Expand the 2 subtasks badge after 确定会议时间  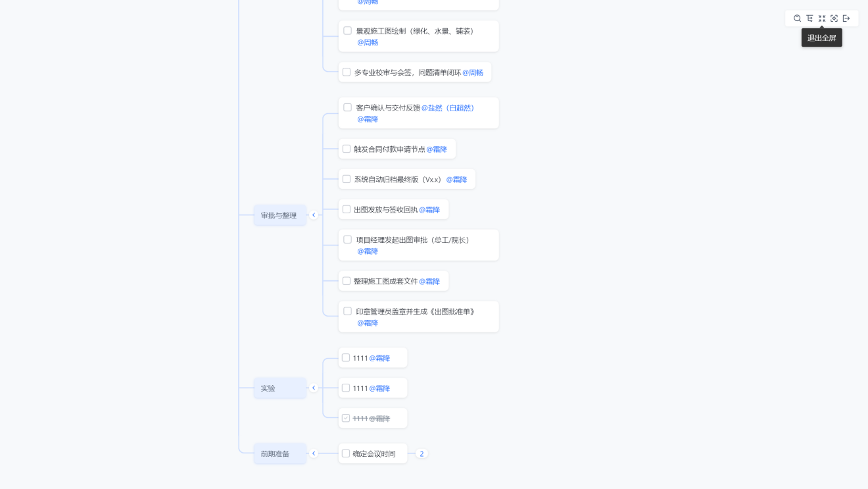tap(422, 453)
